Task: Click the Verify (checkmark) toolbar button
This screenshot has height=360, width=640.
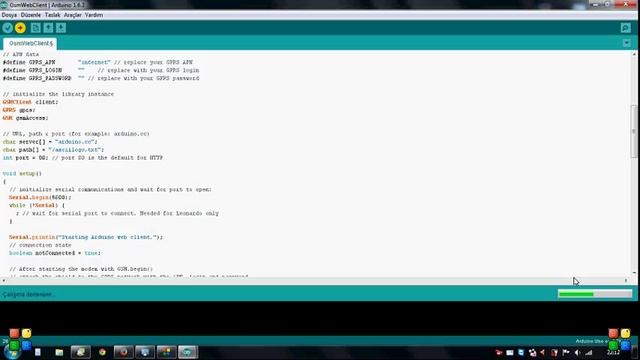Action: click(x=7, y=28)
